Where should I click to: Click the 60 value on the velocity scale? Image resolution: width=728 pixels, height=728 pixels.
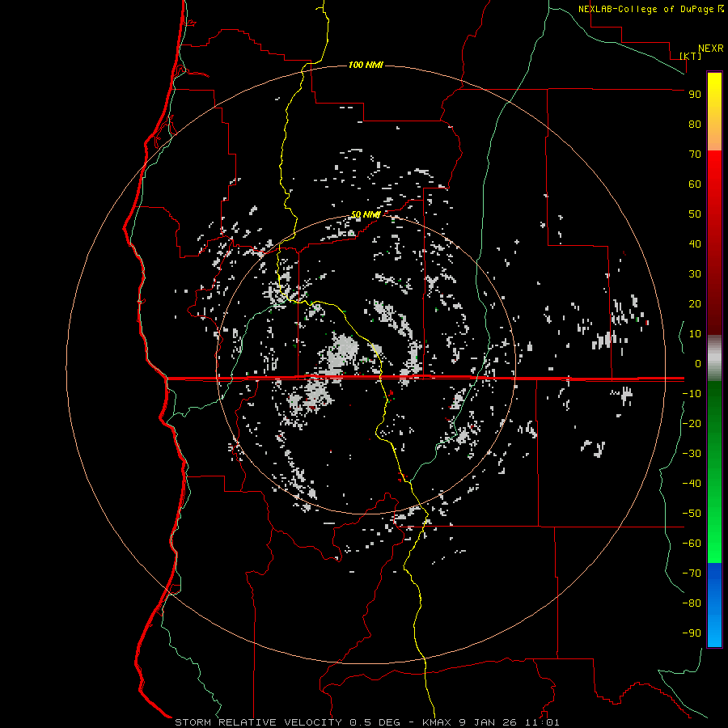pos(695,184)
